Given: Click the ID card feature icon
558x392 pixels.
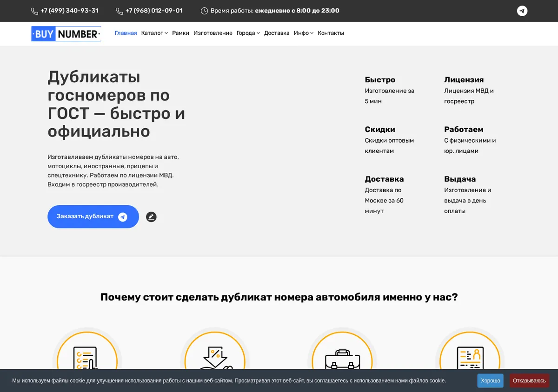Looking at the screenshot, I should click(470, 359).
